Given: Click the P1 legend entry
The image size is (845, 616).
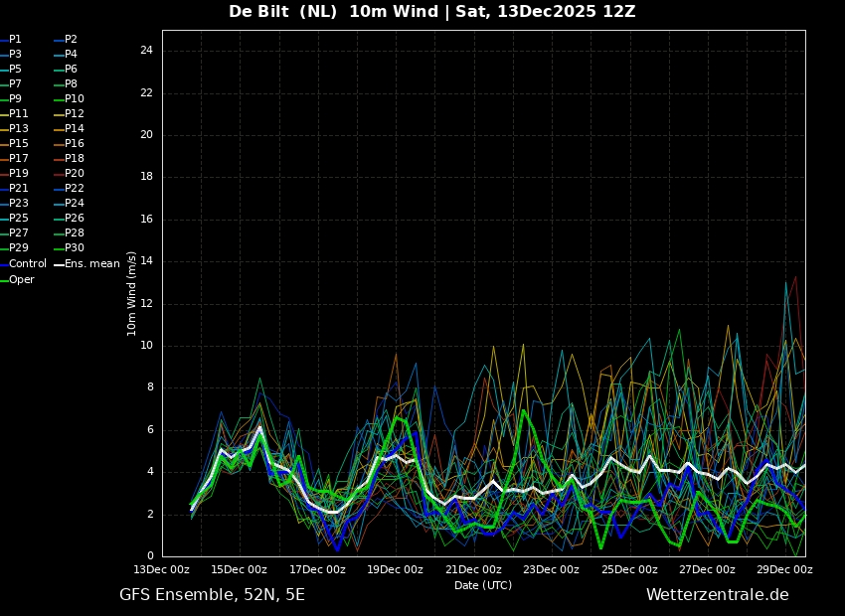Looking at the screenshot, I should 15,40.
